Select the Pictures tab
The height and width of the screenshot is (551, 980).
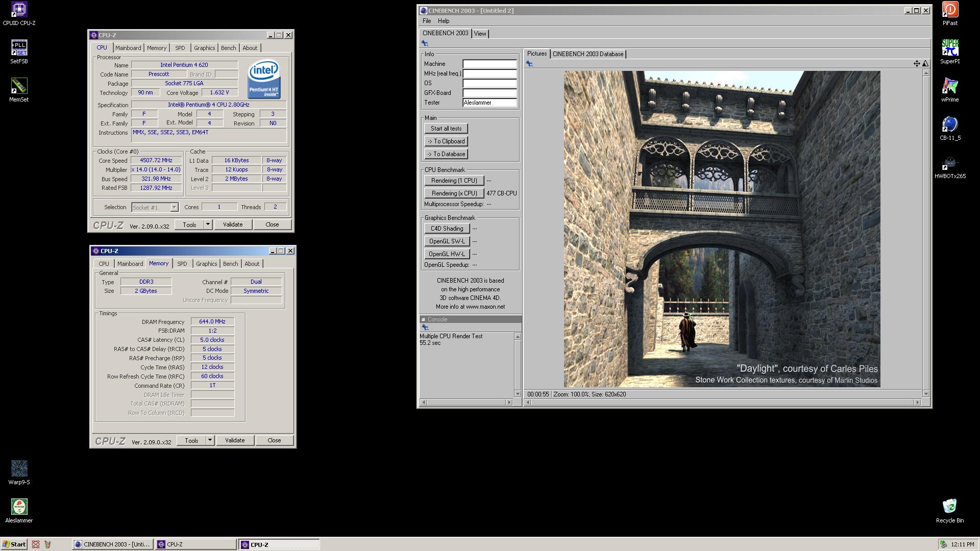pos(537,54)
